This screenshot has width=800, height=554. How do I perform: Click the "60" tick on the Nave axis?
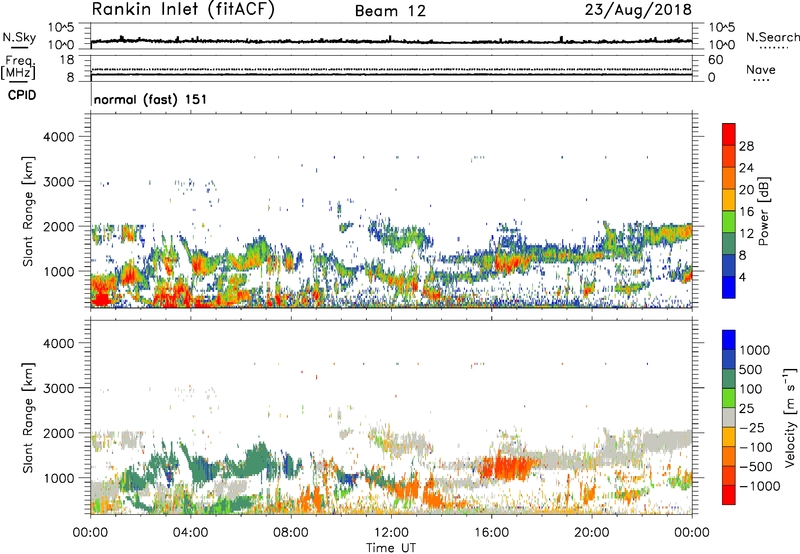point(715,60)
